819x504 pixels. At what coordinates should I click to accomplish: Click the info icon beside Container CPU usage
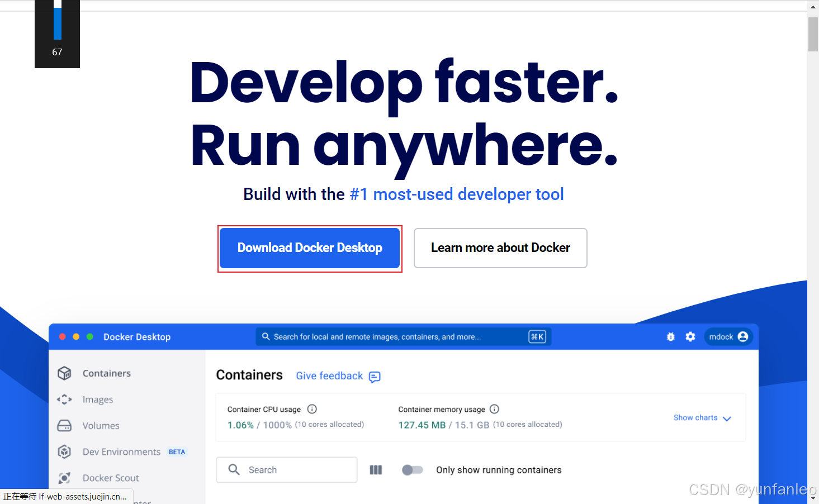(312, 409)
